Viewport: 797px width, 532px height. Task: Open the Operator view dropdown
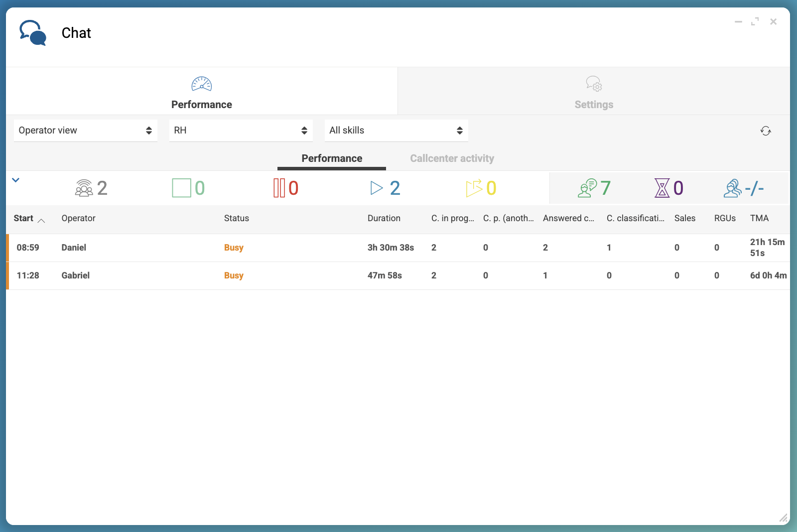coord(86,131)
